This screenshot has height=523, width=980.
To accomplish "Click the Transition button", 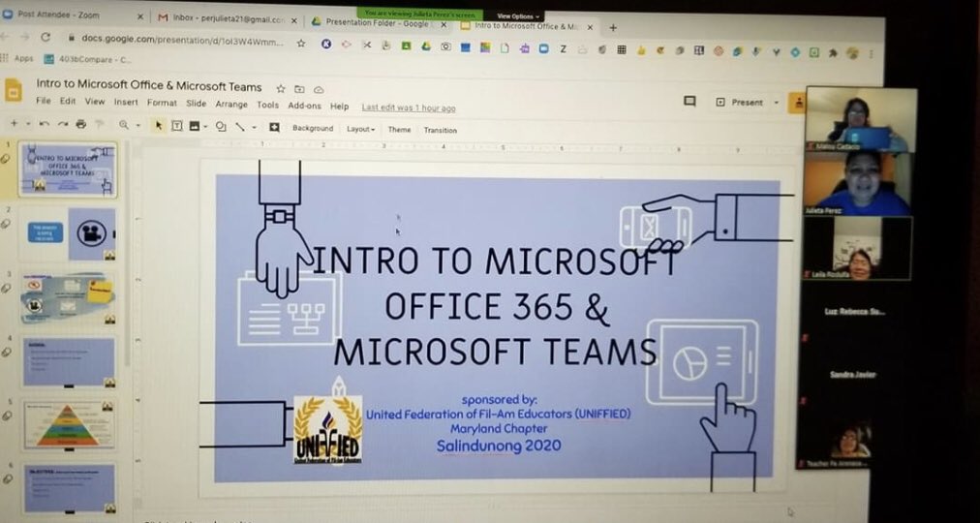I will [x=440, y=131].
